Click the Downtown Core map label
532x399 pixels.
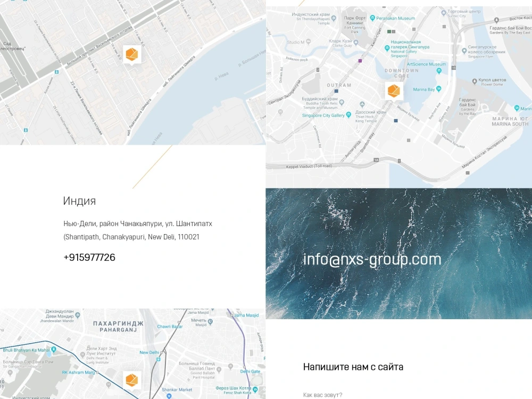401,73
